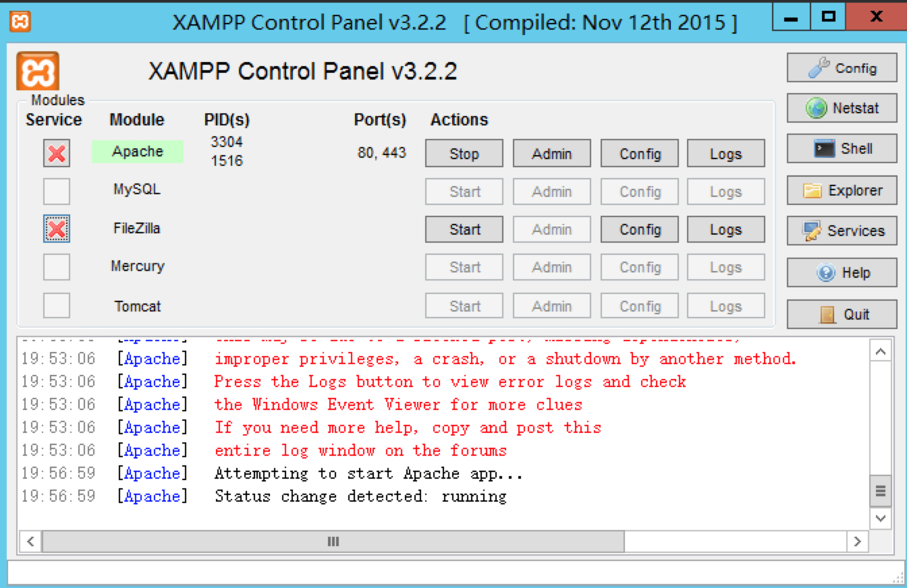907x588 pixels.
Task: Open the Mercury Logs button
Action: (x=725, y=267)
